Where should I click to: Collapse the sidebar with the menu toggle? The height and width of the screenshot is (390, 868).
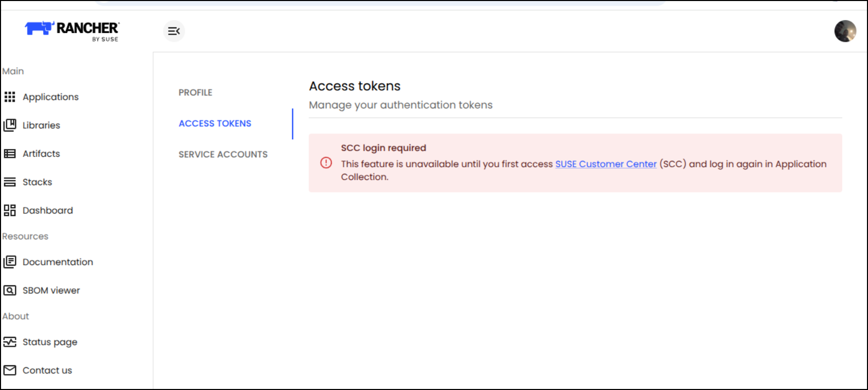[x=174, y=31]
